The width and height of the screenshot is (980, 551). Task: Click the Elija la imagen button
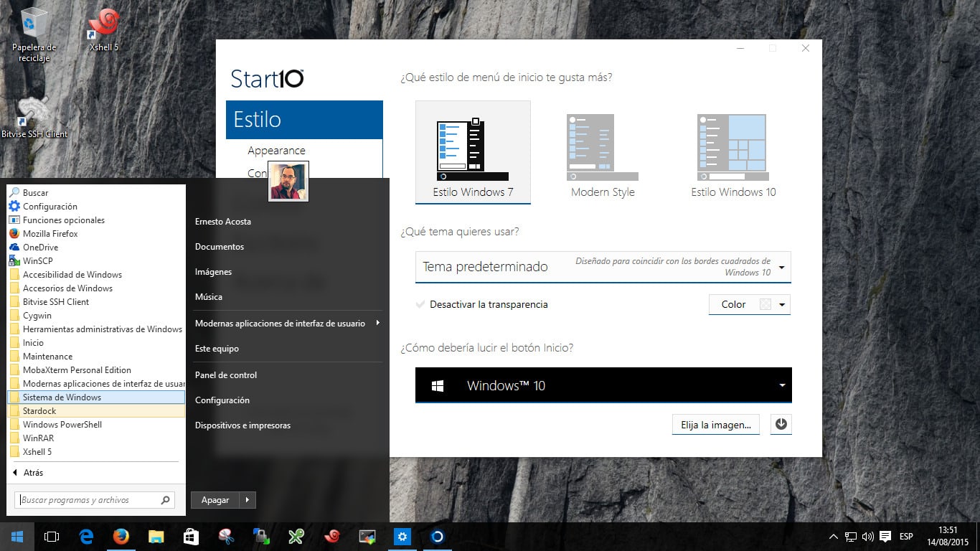tap(715, 424)
